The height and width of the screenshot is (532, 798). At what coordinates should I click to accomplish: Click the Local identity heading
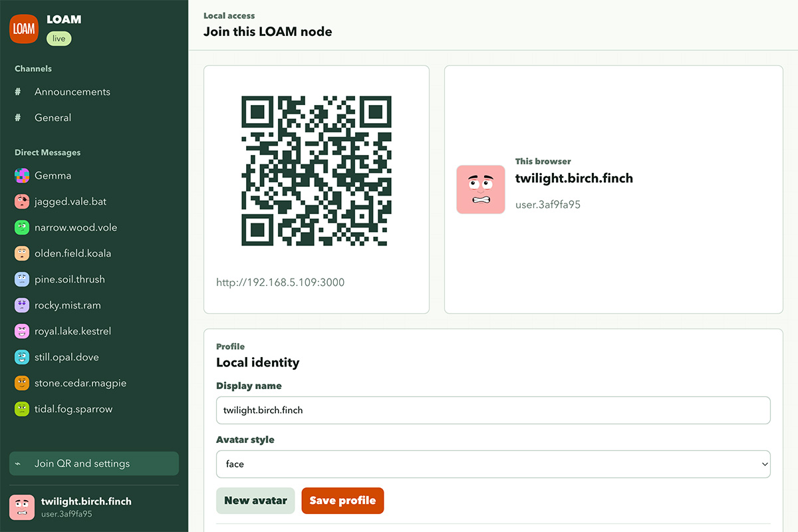258,362
